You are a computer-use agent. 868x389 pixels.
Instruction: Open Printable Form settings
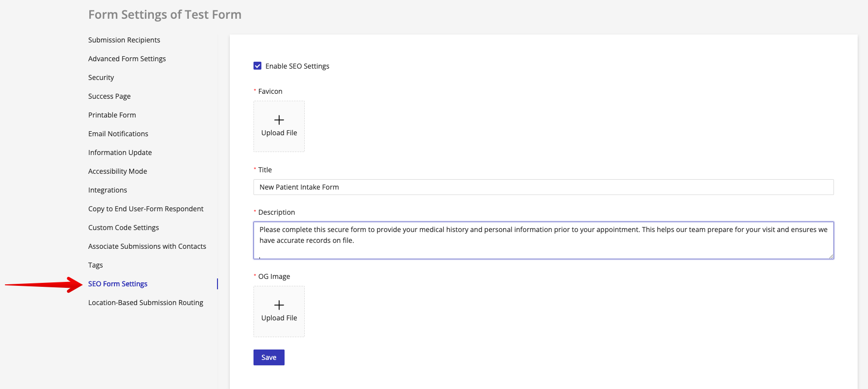pos(112,115)
